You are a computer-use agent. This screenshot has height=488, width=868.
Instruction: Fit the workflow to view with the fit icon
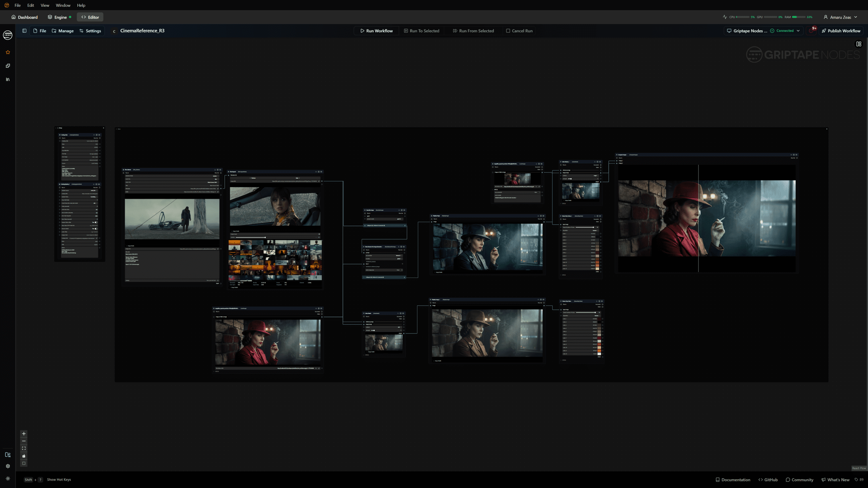coord(24,448)
